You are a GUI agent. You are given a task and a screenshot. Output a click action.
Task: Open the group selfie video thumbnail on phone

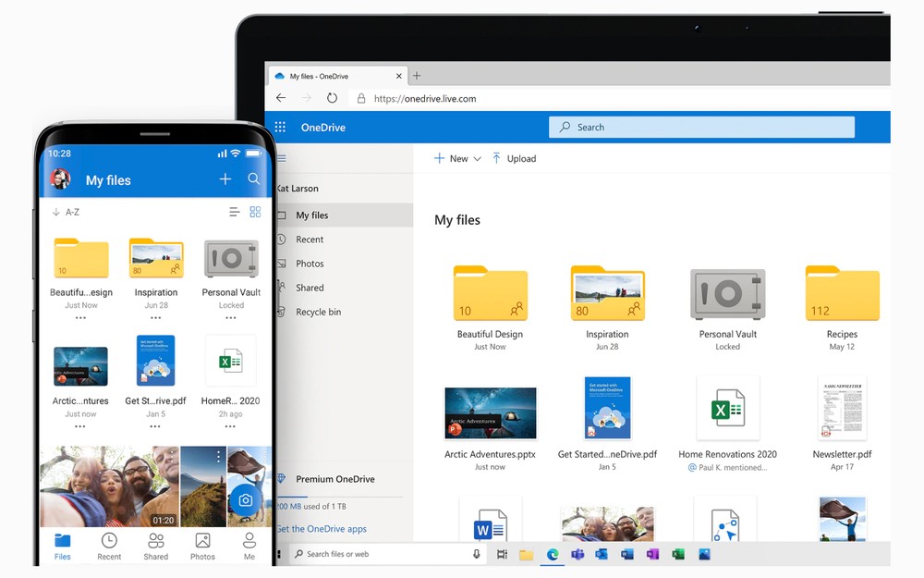[109, 486]
